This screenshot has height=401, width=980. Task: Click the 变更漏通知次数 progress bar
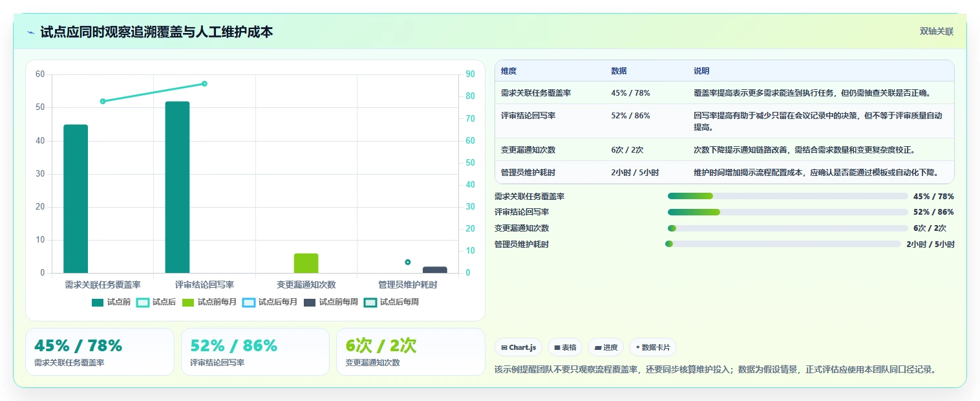click(x=787, y=228)
